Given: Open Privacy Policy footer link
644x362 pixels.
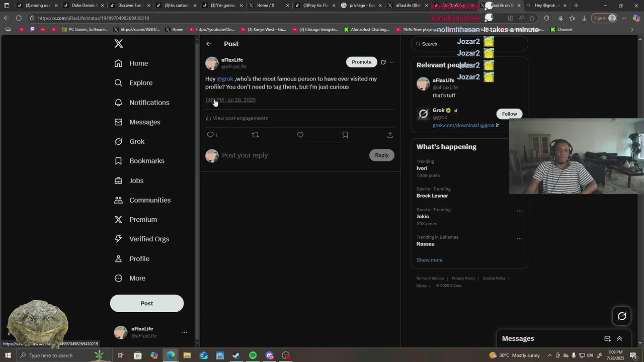Looking at the screenshot, I should (463, 278).
